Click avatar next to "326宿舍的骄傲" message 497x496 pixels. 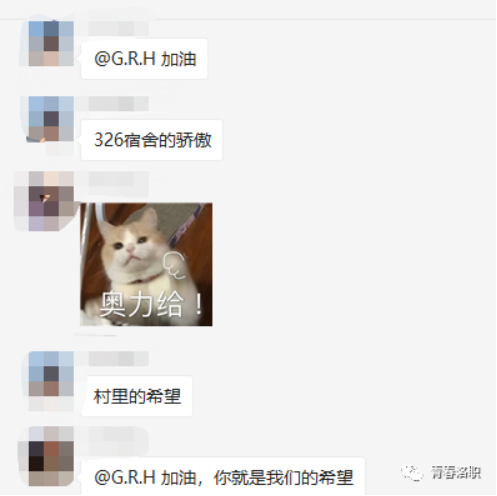coord(51,119)
